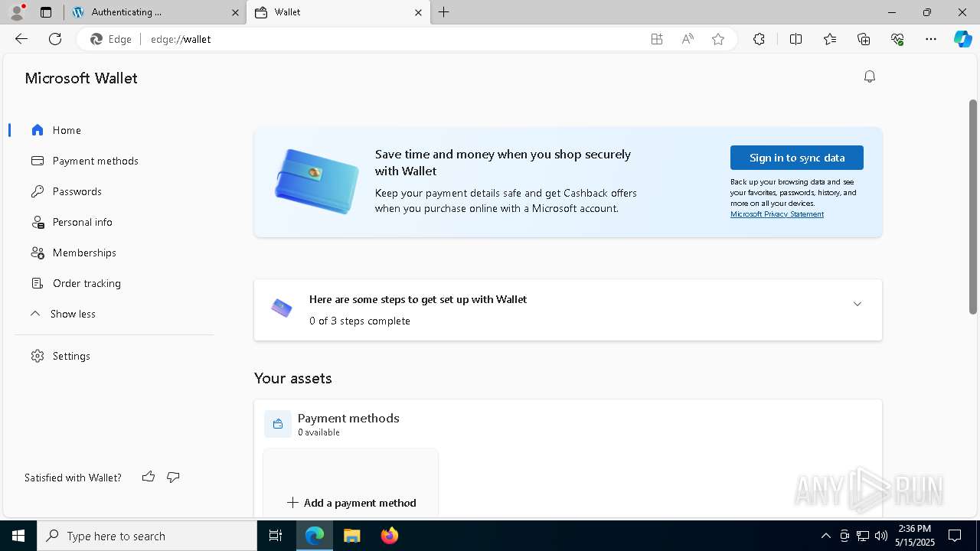Click Sign in to sync data
The width and height of the screenshot is (980, 551).
(796, 158)
